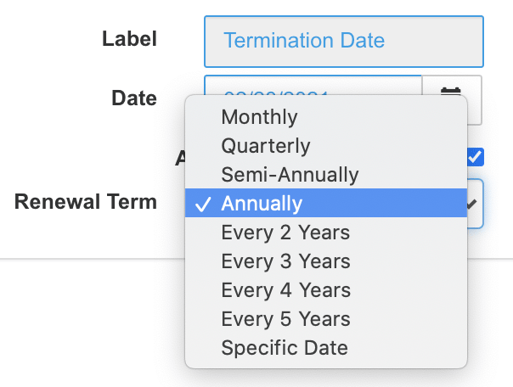Click the partly hidden label beside checkbox
The height and width of the screenshot is (387, 513).
(x=180, y=158)
